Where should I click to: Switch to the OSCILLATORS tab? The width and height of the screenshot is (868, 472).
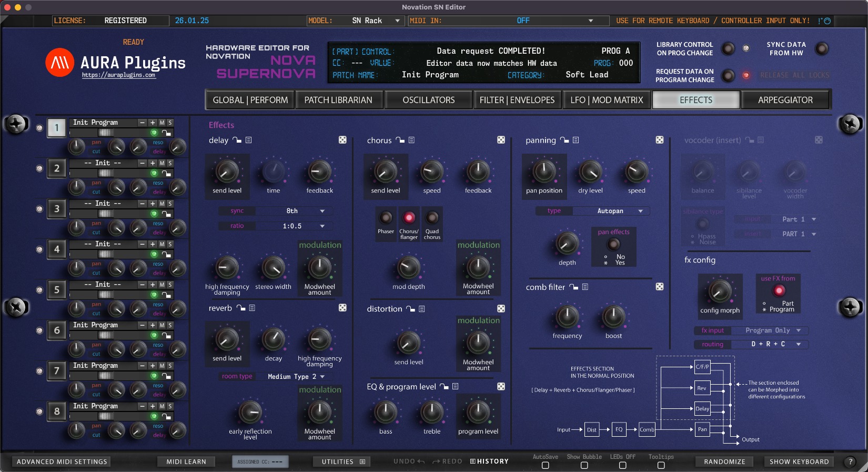pos(428,100)
